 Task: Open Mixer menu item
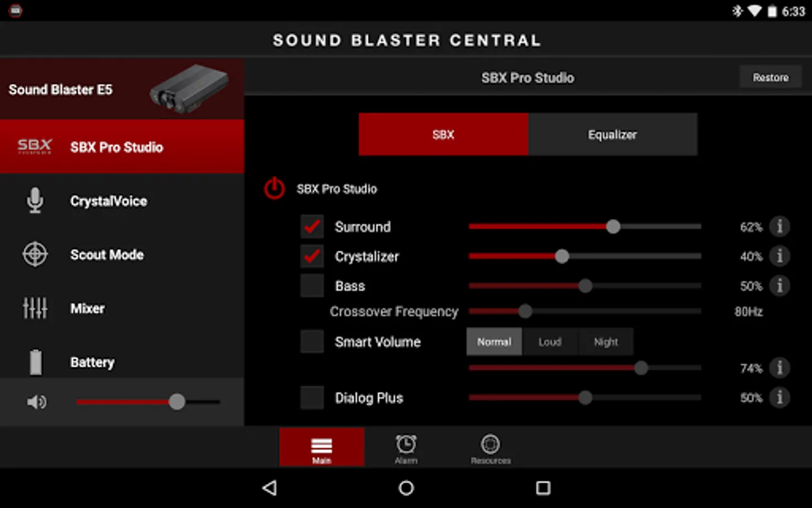tap(122, 308)
